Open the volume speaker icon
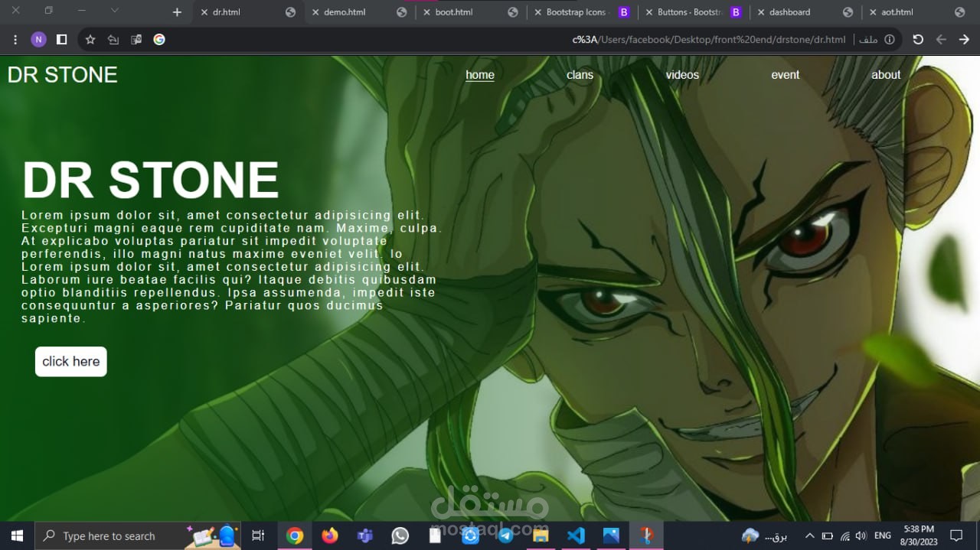980x550 pixels. (861, 535)
